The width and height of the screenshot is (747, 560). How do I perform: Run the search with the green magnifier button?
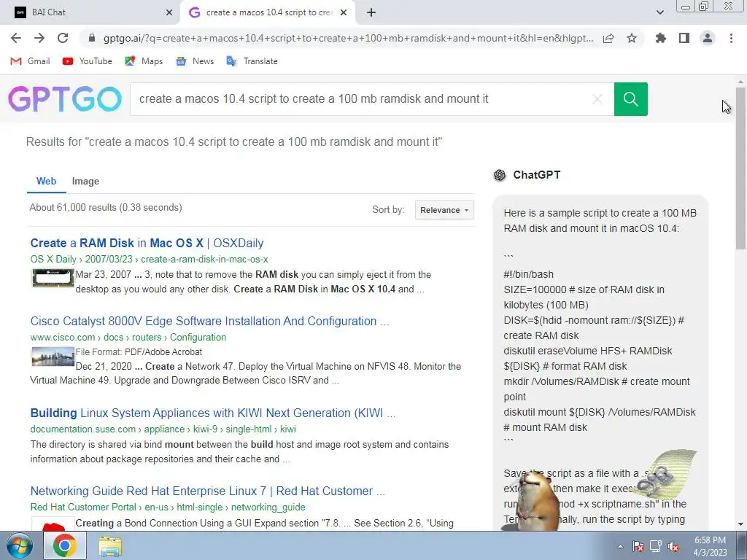point(631,99)
